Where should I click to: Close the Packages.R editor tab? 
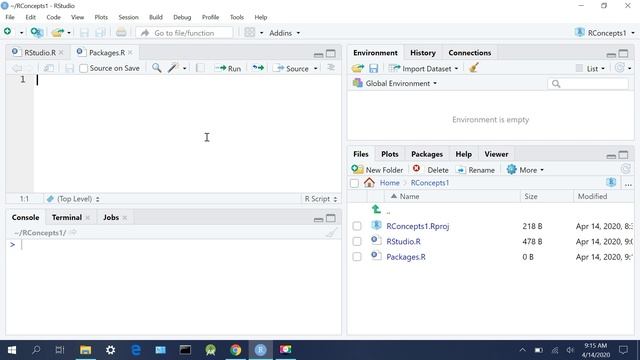(x=130, y=53)
